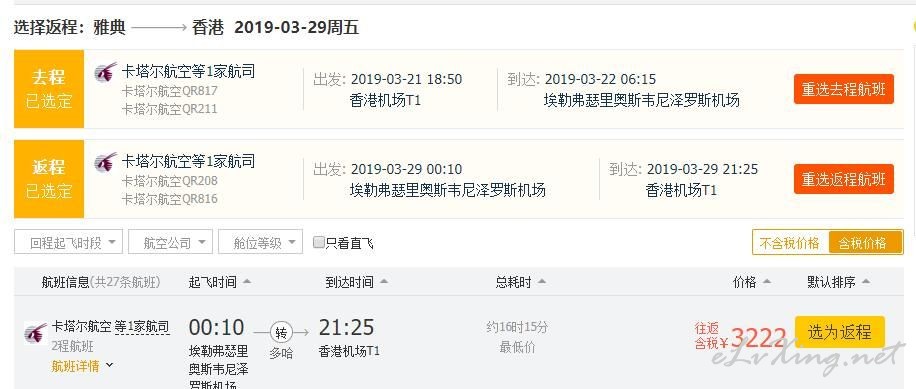Sort by 起飞时间 arrow
Viewport: 916px width, 389px height.
click(247, 282)
